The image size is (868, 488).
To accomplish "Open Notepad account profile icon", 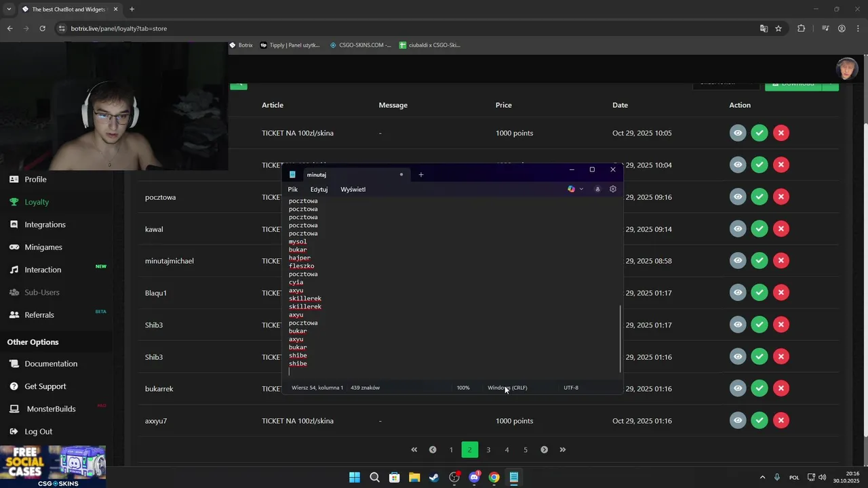I will pyautogui.click(x=597, y=189).
